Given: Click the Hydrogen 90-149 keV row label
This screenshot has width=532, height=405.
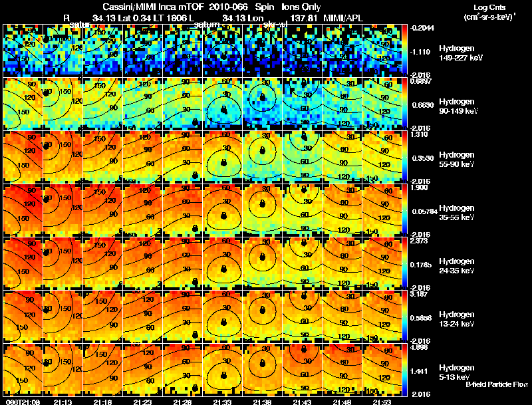Looking at the screenshot, I should click(458, 106).
